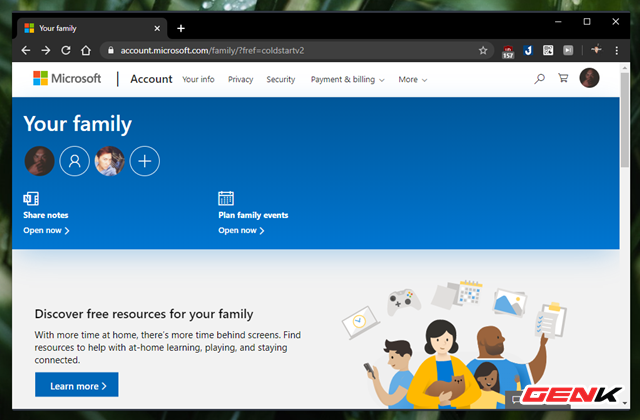Viewport: 640px width, 420px height.
Task: Click the Your family page heading
Action: (x=78, y=124)
